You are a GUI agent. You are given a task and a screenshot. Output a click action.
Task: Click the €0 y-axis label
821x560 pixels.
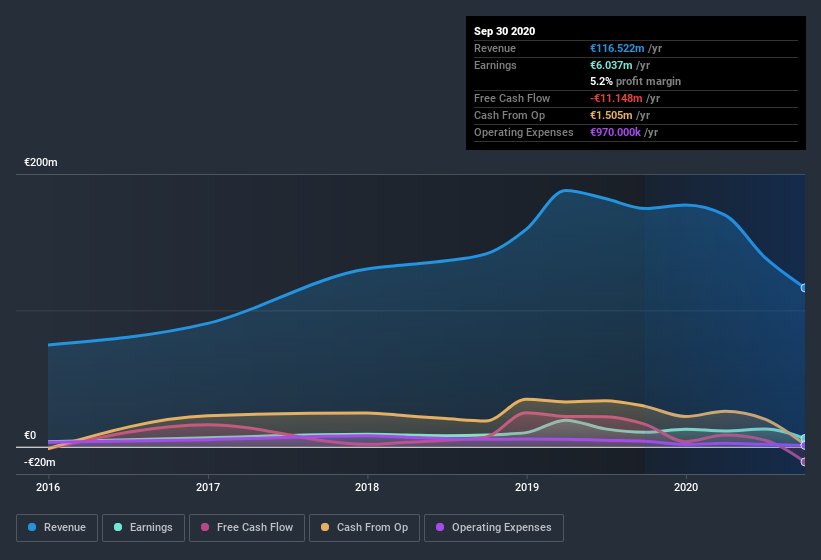30,435
